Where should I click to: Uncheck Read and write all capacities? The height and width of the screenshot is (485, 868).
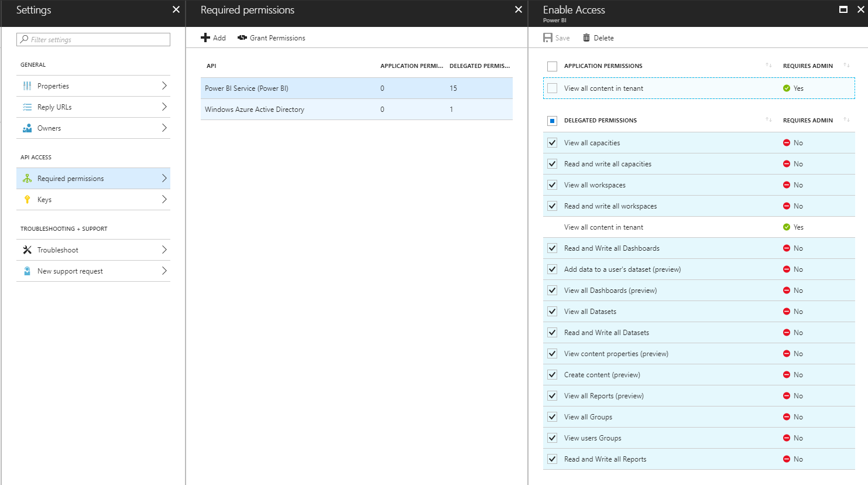coord(552,163)
